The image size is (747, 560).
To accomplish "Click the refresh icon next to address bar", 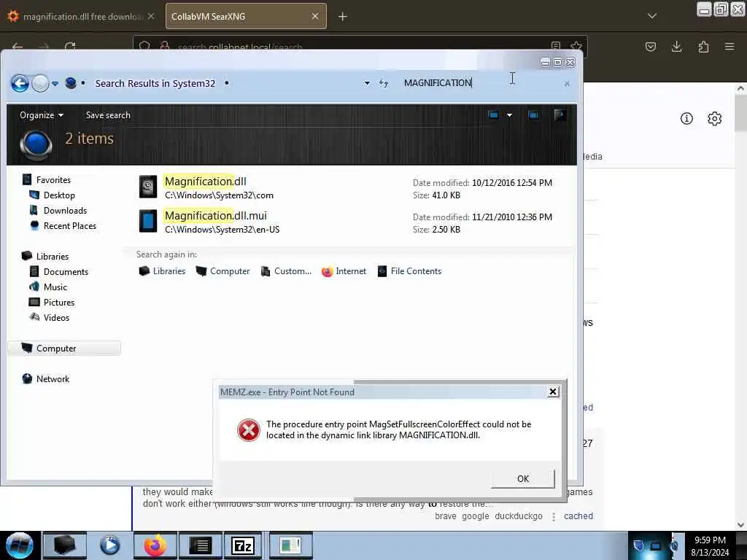I will click(384, 83).
